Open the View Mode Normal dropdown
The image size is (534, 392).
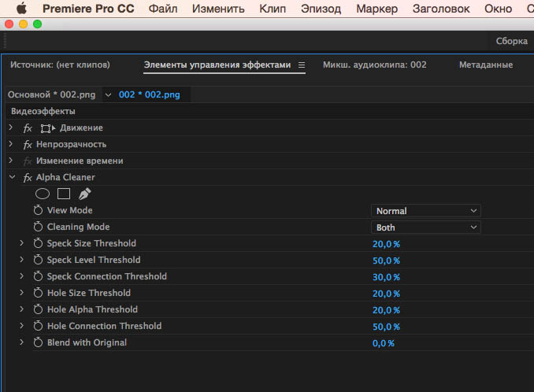click(425, 211)
